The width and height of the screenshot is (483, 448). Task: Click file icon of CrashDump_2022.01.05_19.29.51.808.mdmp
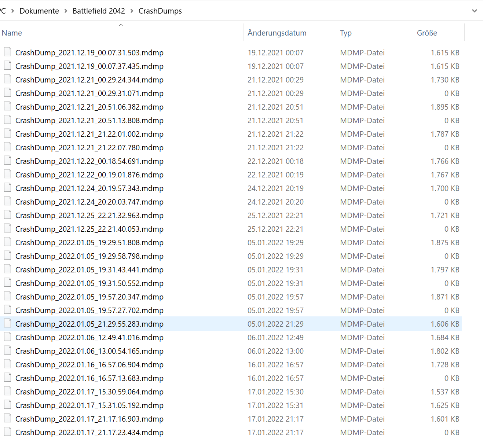(x=7, y=242)
